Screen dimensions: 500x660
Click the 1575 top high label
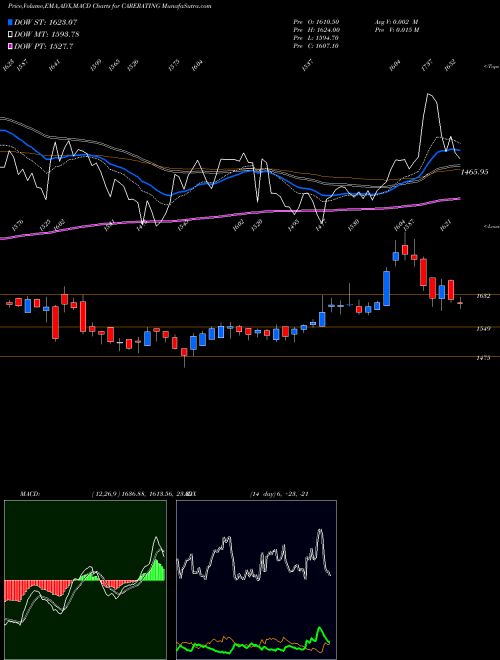coord(174,65)
